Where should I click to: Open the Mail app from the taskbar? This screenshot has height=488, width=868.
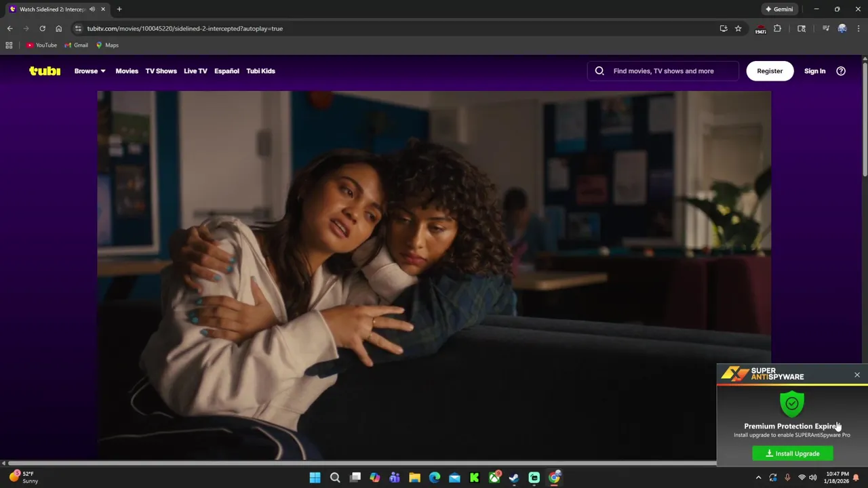(454, 478)
